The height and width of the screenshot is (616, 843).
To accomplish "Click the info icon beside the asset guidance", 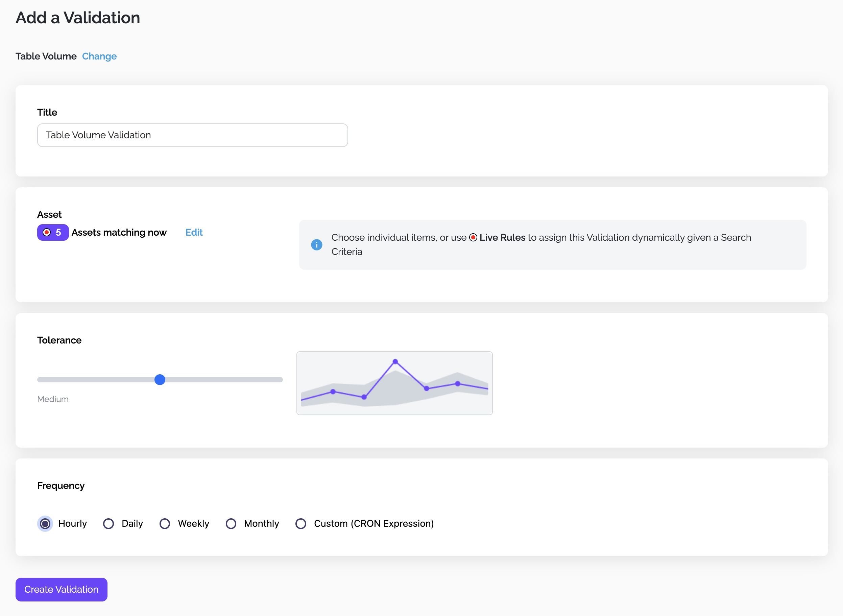I will point(316,245).
